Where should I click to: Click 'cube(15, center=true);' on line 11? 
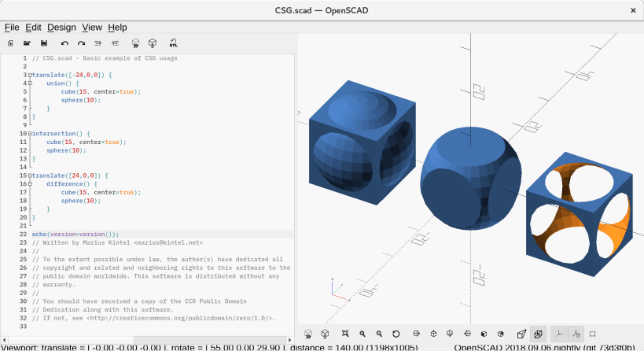[x=86, y=142]
